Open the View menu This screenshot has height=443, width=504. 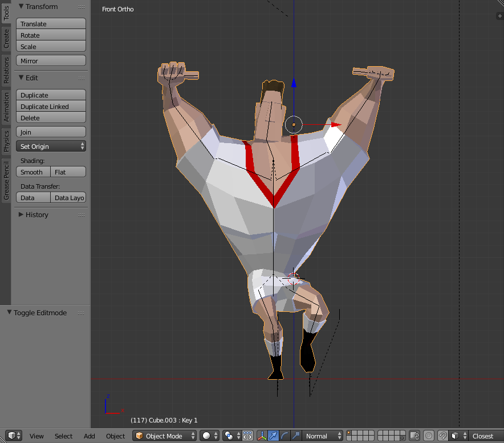click(36, 436)
